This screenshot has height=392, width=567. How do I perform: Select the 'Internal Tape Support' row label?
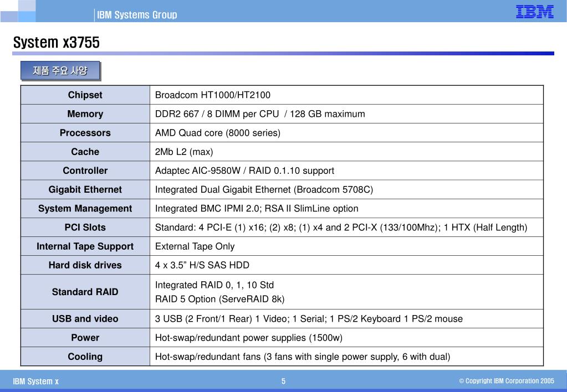pyautogui.click(x=85, y=246)
